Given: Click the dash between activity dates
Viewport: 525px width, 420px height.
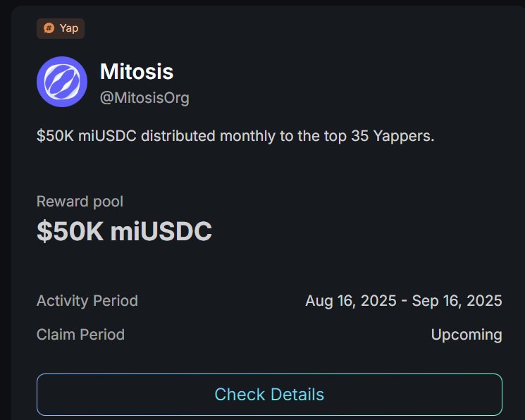Looking at the screenshot, I should tap(404, 301).
